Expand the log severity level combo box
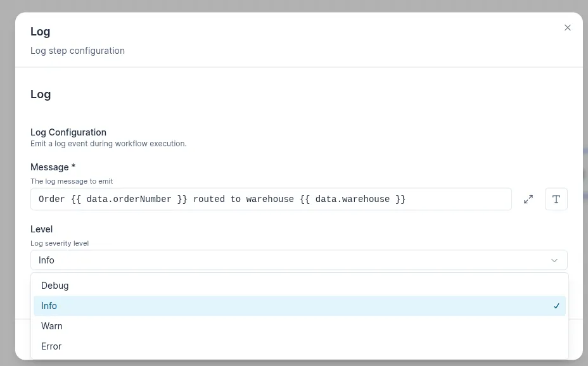This screenshot has width=588, height=366. pyautogui.click(x=299, y=260)
